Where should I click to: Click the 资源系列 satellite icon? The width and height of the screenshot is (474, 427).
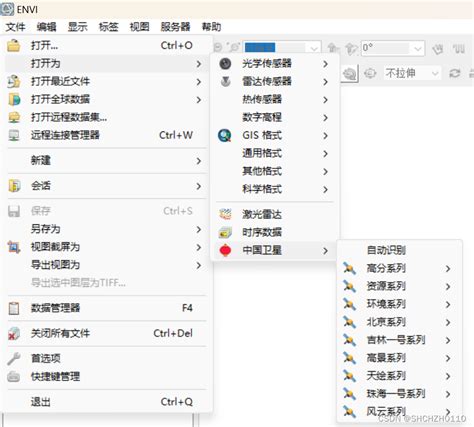pos(349,286)
